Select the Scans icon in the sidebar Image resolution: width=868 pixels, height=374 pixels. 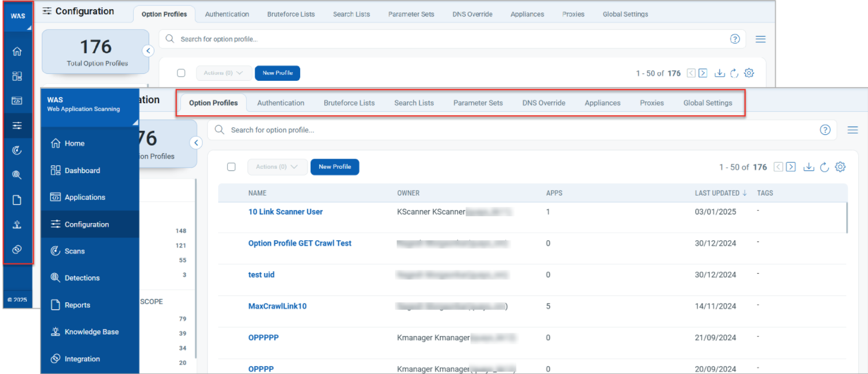tap(17, 150)
